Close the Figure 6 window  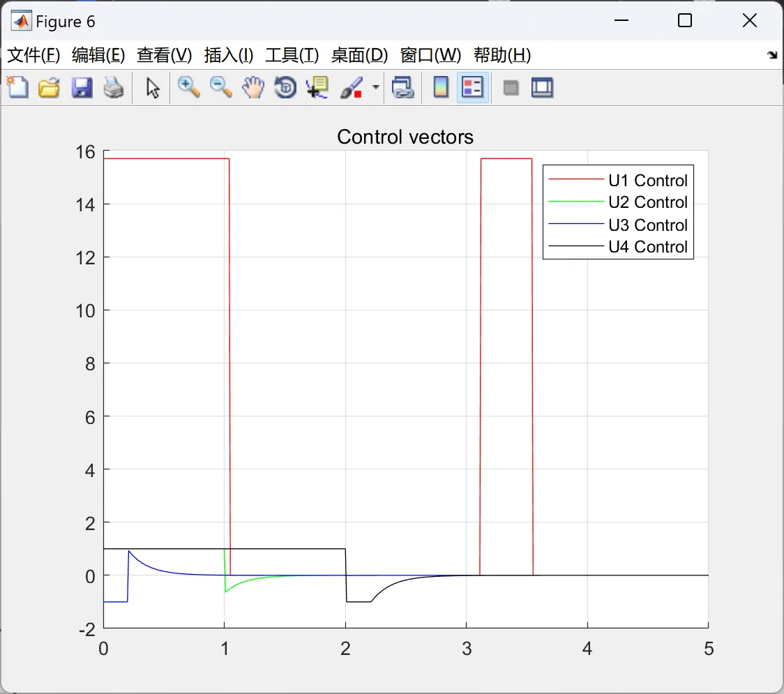[750, 20]
